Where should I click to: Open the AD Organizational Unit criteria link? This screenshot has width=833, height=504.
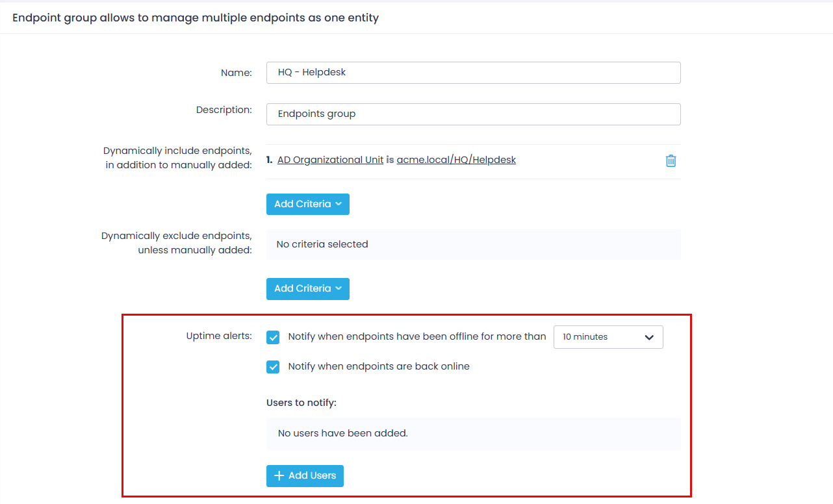[x=329, y=159]
